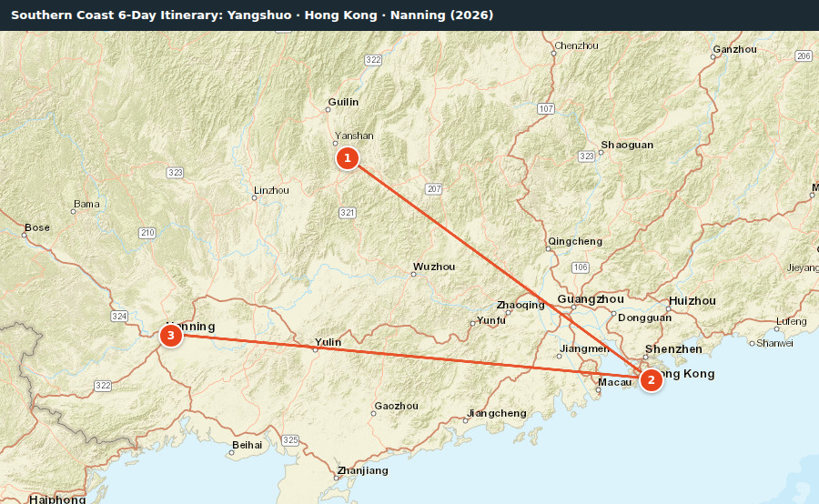Click the highway 106 shield
The width and height of the screenshot is (819, 504).
pyautogui.click(x=581, y=267)
